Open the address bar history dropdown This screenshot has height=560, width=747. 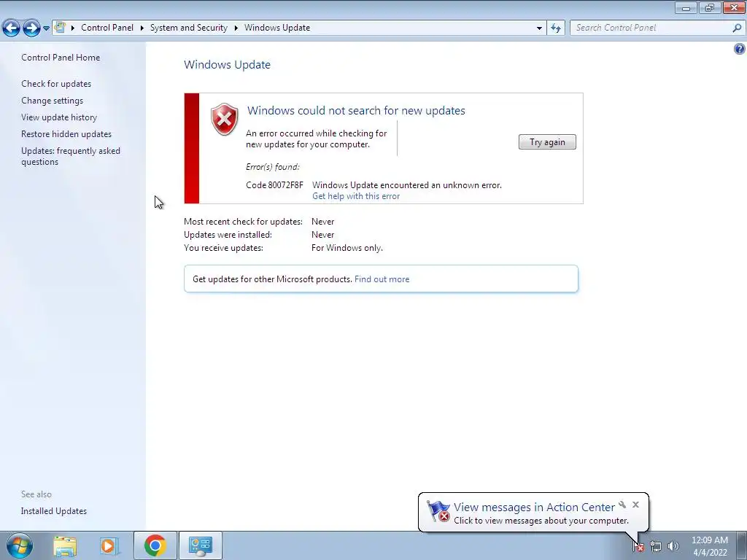[539, 28]
